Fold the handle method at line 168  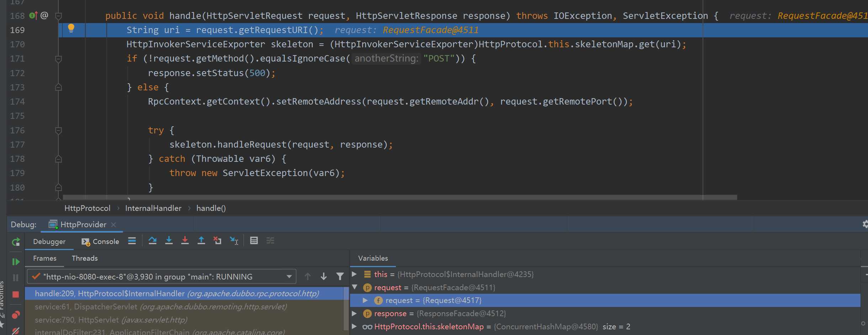coord(59,16)
